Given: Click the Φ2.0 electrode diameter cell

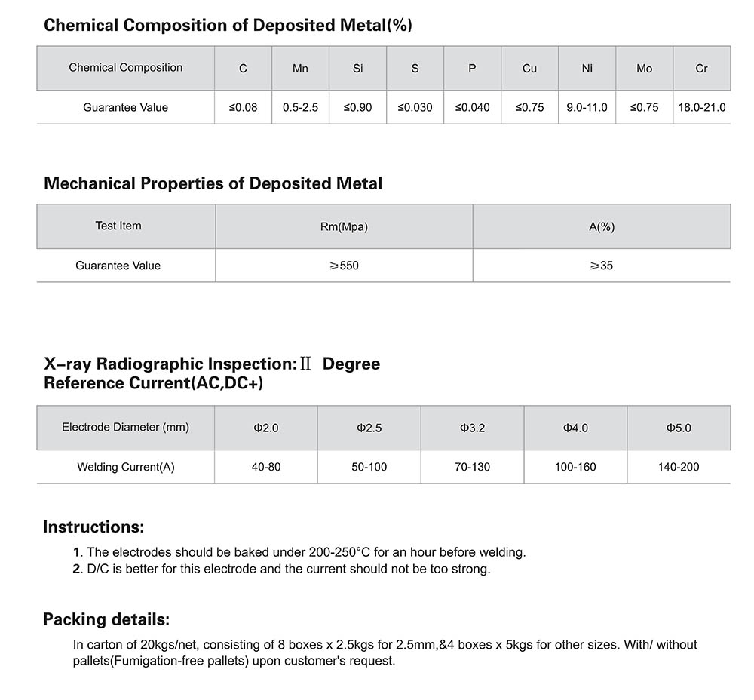Looking at the screenshot, I should point(266,428).
